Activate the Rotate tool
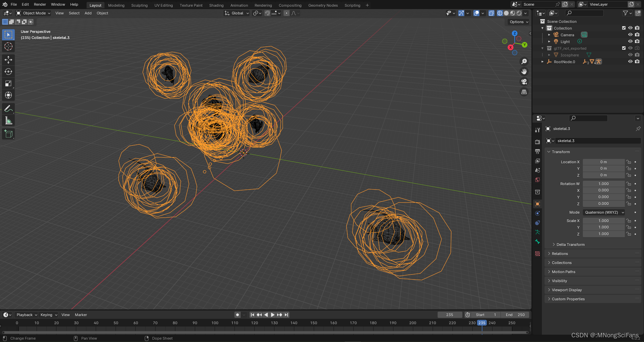The width and height of the screenshot is (644, 342). (8, 72)
